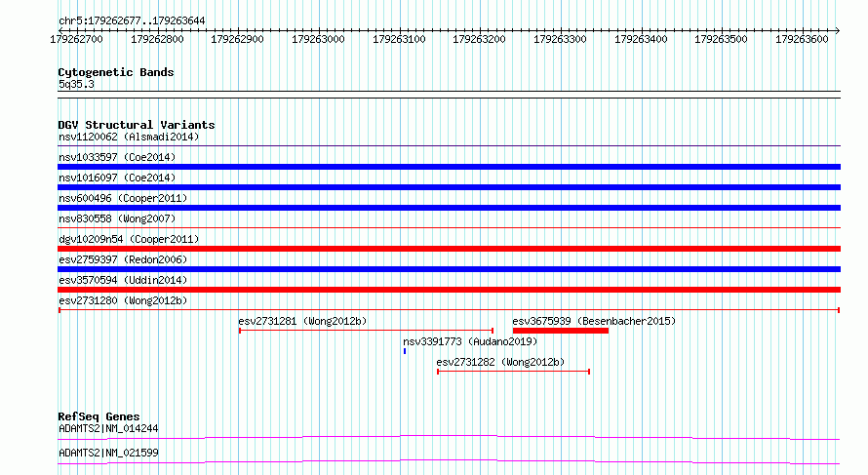Viewport: 868px width, 475px height.
Task: Click ruler position 179263400
Action: coord(641,39)
